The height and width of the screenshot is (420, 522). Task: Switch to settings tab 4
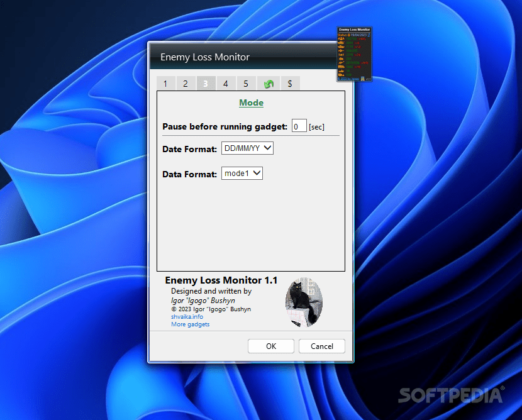tap(226, 83)
